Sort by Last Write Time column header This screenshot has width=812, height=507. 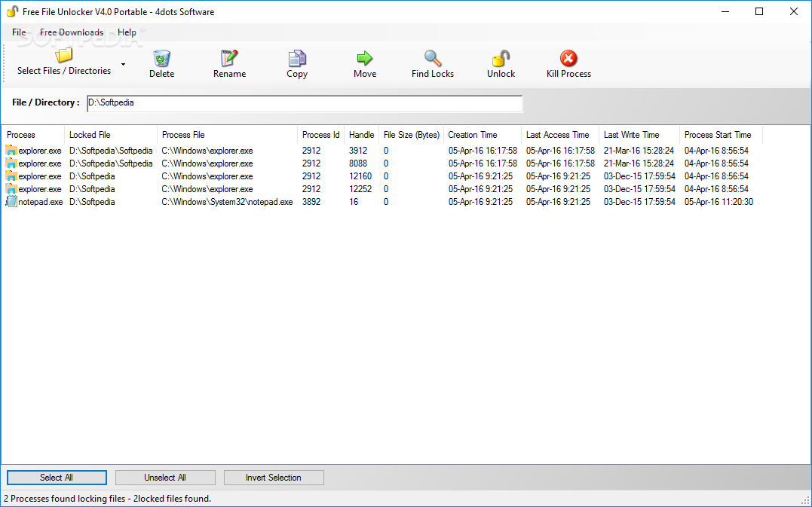point(639,135)
